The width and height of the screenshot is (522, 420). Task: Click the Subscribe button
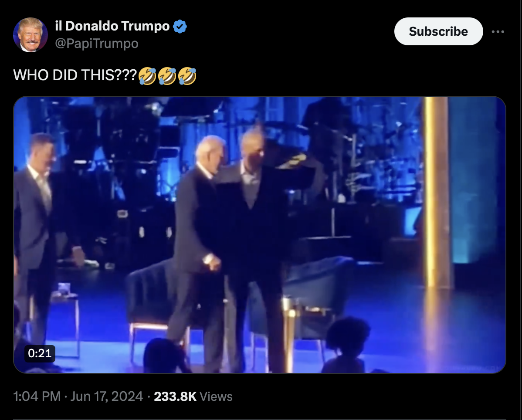click(438, 31)
